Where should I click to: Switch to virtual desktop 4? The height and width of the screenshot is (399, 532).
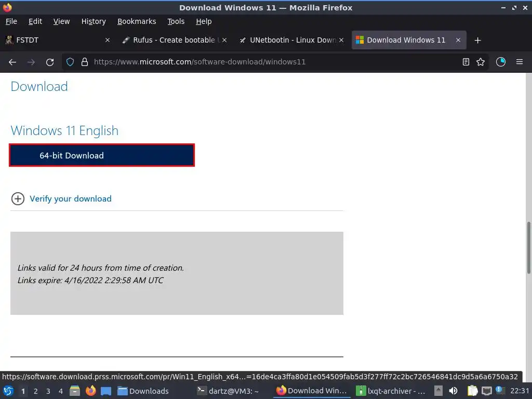61,391
